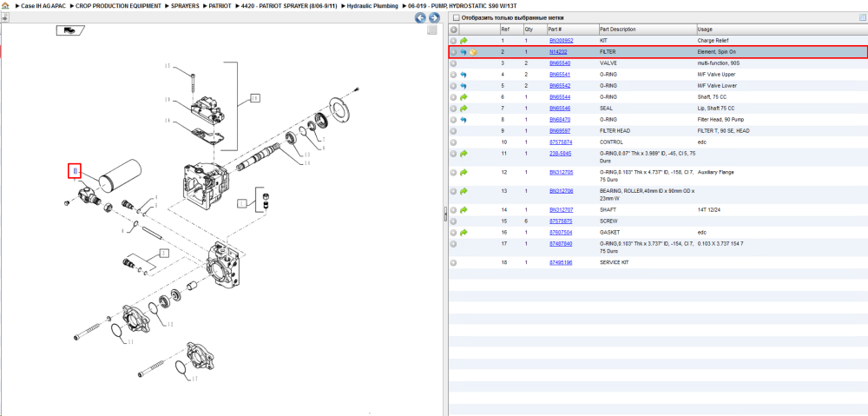Open 06-019 - PUMP, HYDROSTATIC breadcrumb
The width and height of the screenshot is (868, 416).
[462, 5]
